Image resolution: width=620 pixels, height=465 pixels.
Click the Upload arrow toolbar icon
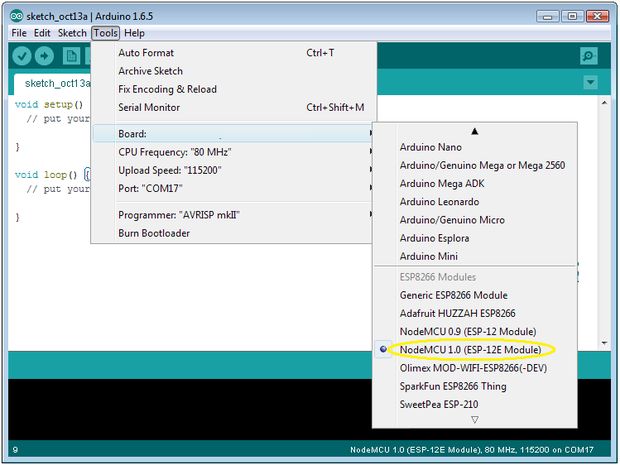pyautogui.click(x=44, y=56)
